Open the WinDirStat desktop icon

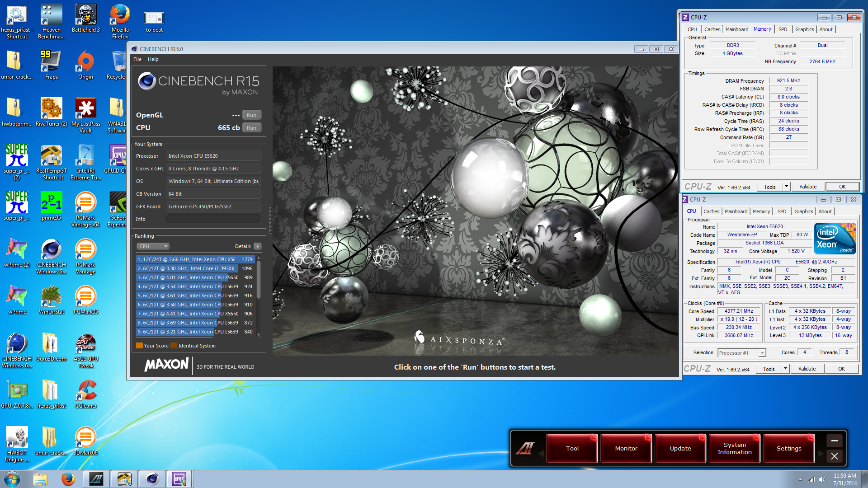[51, 300]
